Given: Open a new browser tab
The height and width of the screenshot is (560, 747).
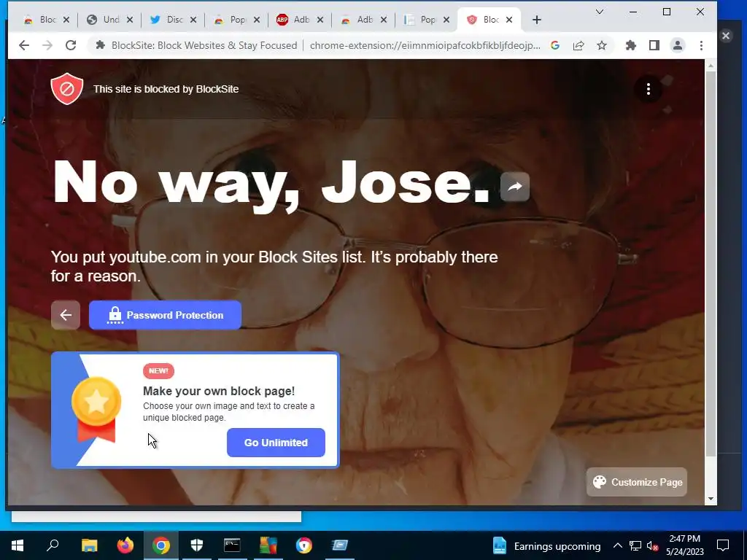Looking at the screenshot, I should point(537,20).
